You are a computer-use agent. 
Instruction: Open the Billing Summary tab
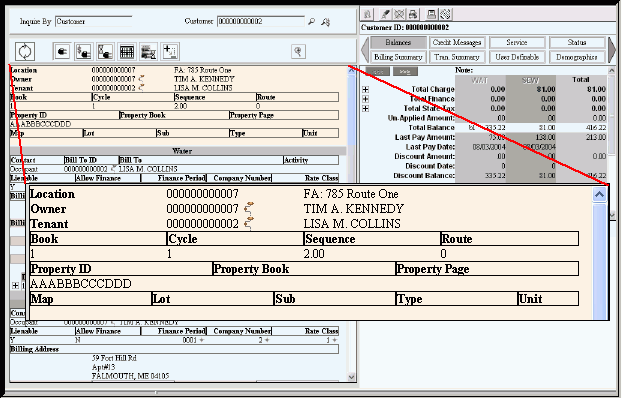click(398, 57)
